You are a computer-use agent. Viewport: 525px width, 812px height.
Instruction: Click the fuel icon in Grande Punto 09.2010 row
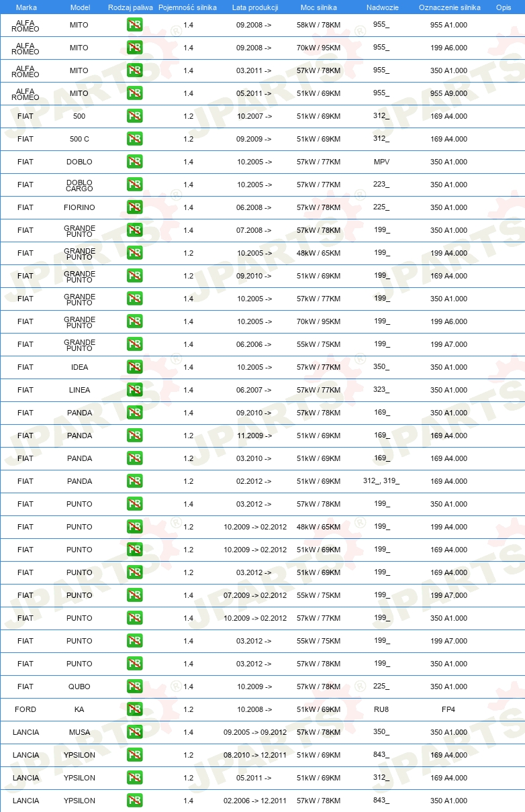point(134,276)
